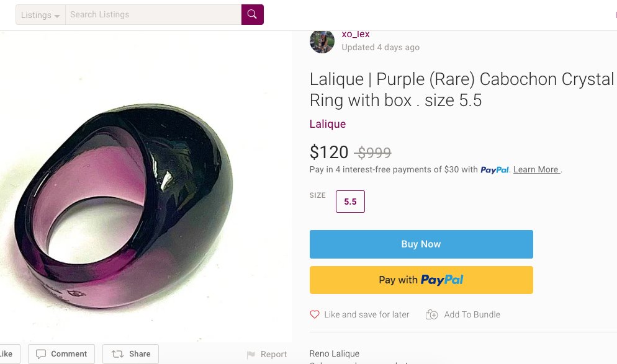Open seller xo_lex profile avatar

(x=322, y=41)
